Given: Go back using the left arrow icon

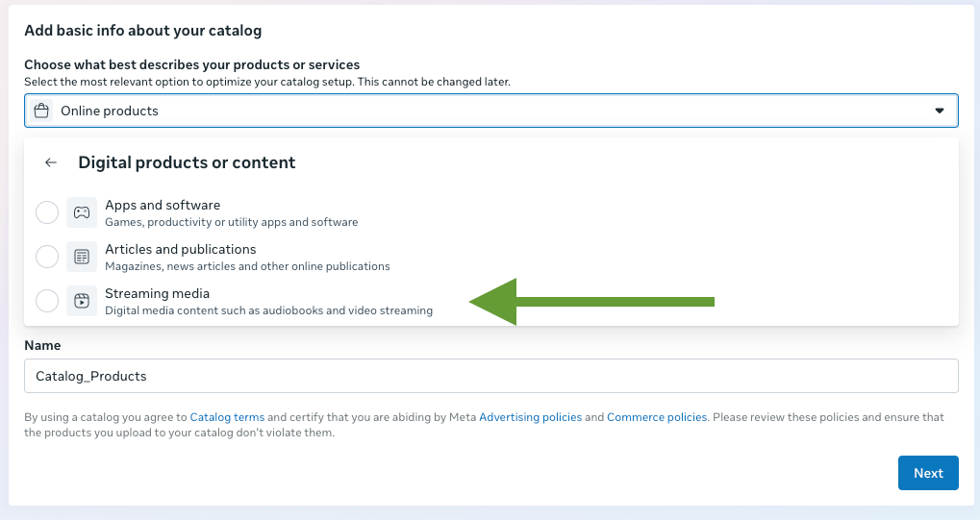Looking at the screenshot, I should (51, 162).
